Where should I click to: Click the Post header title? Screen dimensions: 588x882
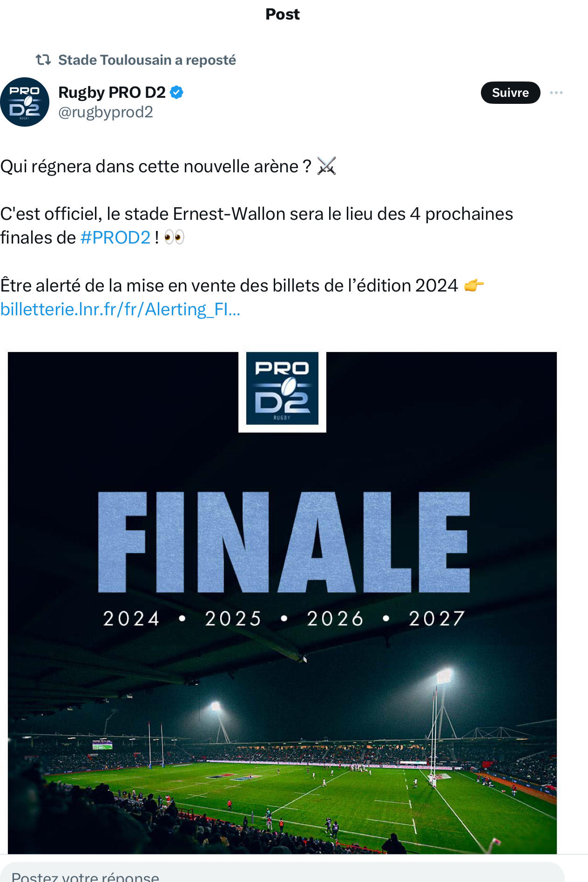[282, 14]
